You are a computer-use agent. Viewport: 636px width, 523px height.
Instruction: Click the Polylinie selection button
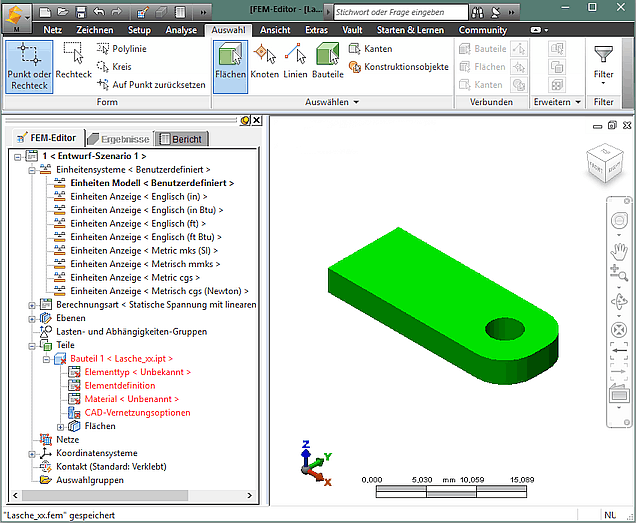[128, 48]
